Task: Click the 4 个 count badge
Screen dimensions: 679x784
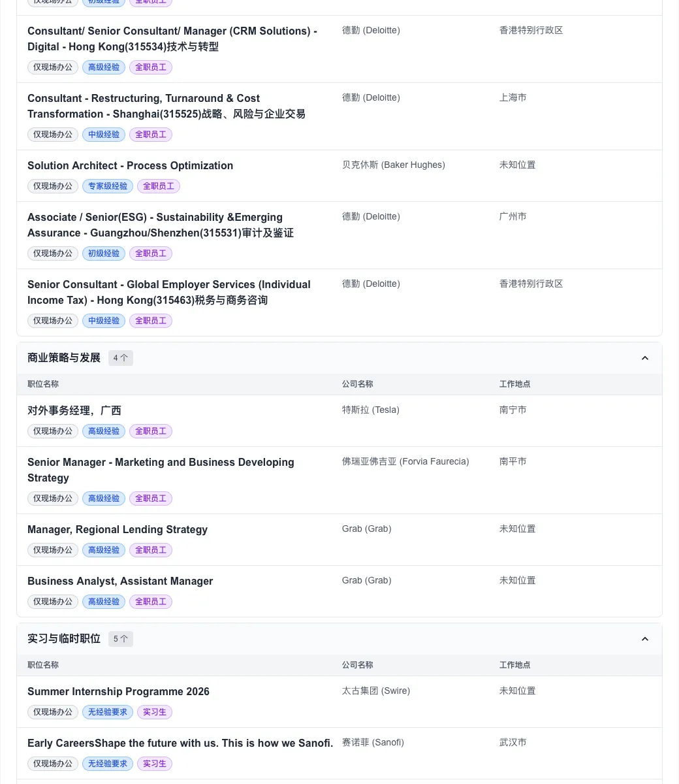Action: [x=121, y=358]
